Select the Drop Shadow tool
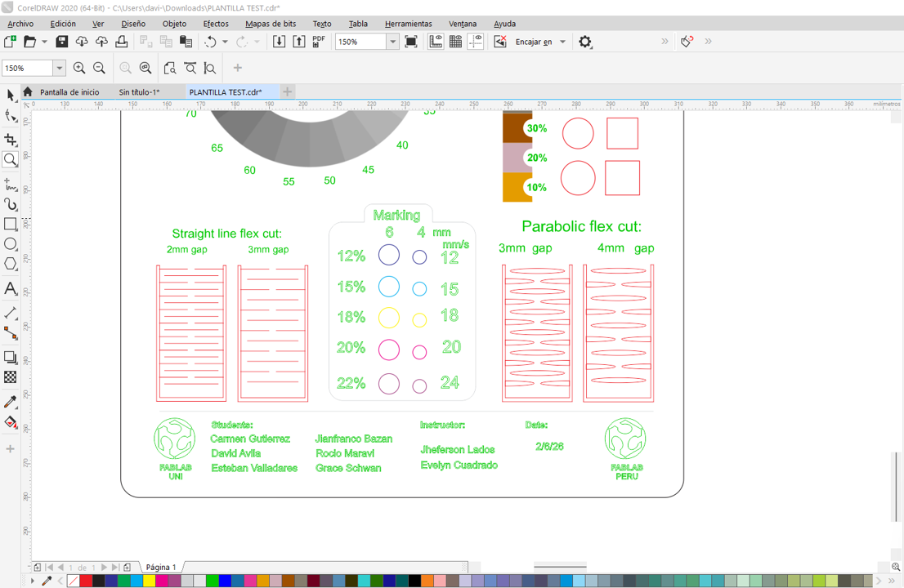 [11, 357]
